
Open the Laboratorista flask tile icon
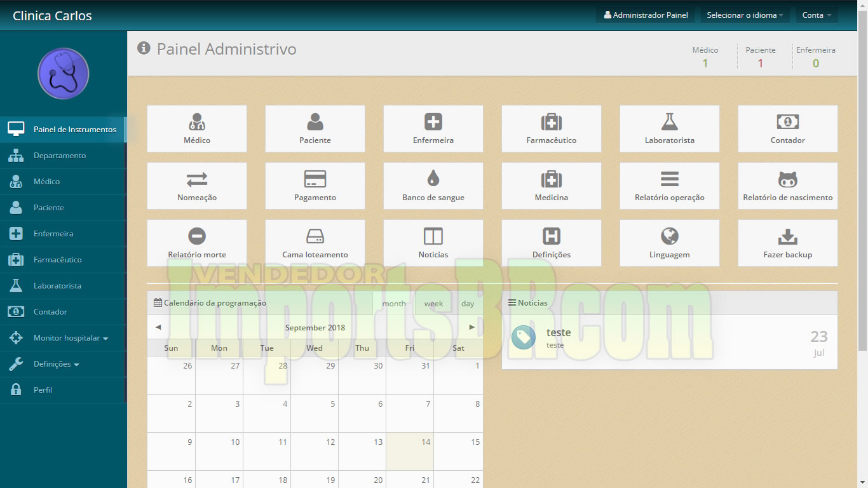pyautogui.click(x=670, y=121)
